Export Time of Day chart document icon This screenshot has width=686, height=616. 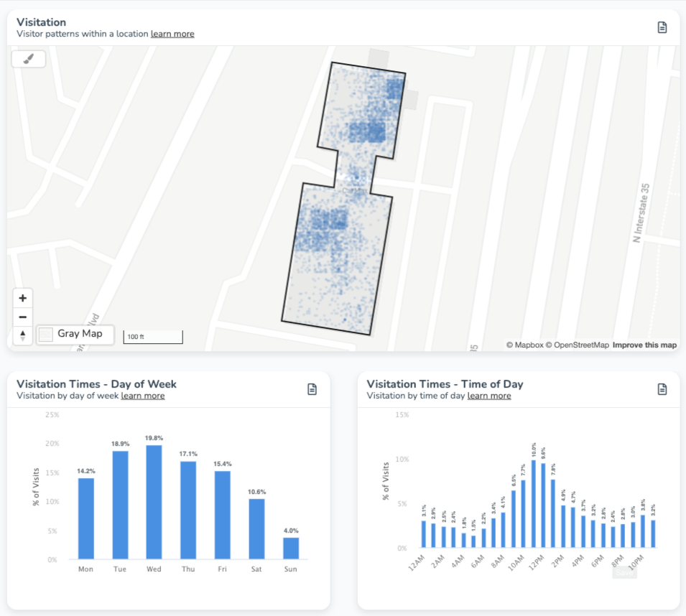(x=662, y=389)
